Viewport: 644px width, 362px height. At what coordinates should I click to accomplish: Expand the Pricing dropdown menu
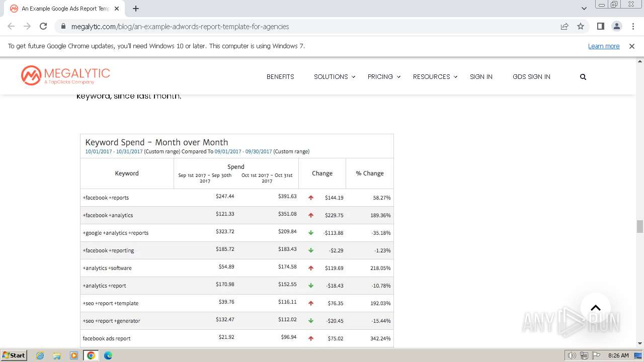[x=384, y=77]
